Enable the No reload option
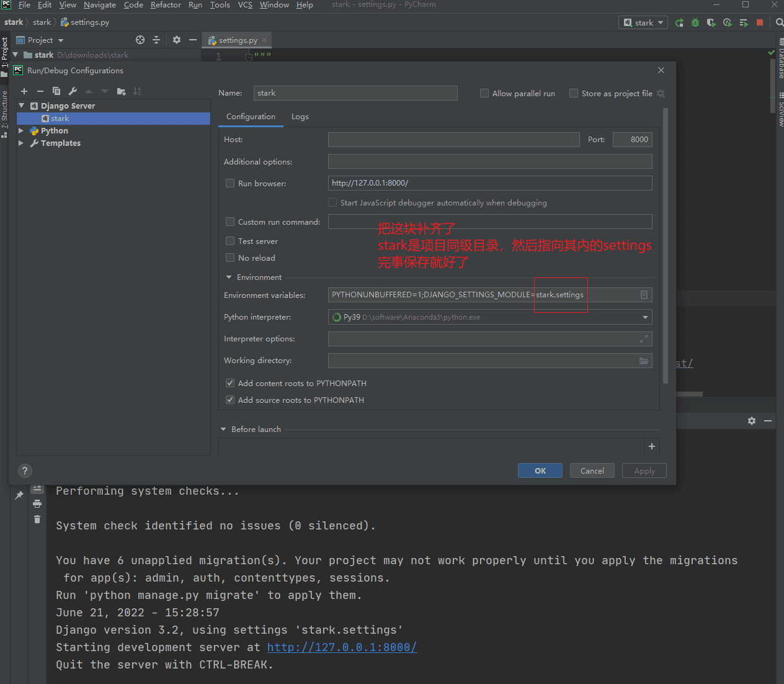Screen dimensions: 784x684 pyautogui.click(x=230, y=258)
